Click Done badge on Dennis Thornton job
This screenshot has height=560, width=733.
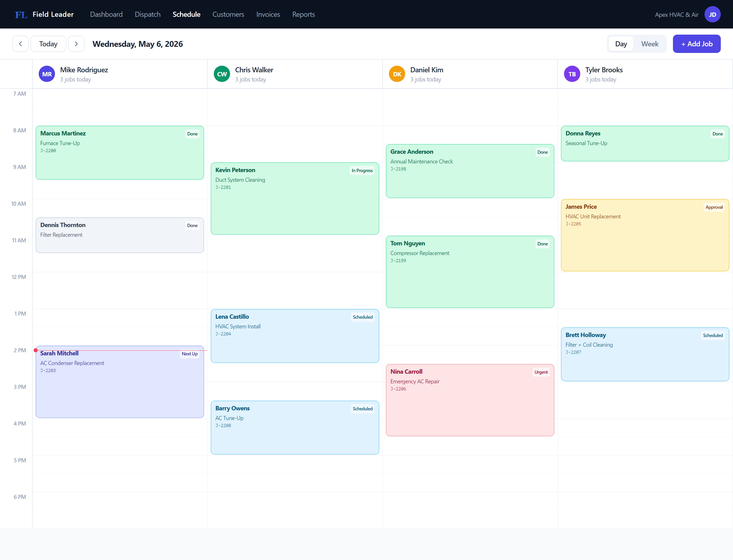tap(192, 226)
